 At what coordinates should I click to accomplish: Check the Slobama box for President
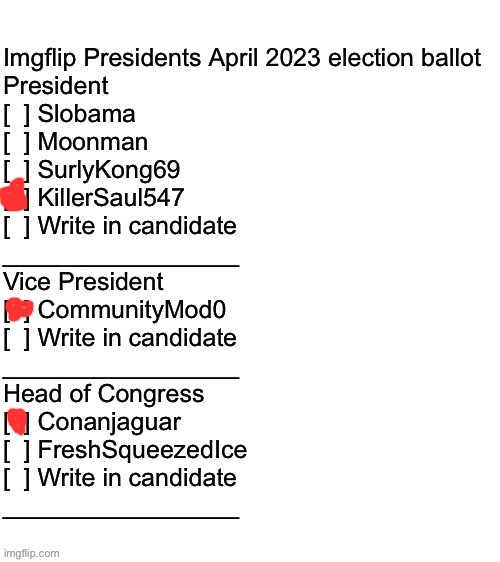pos(16,115)
